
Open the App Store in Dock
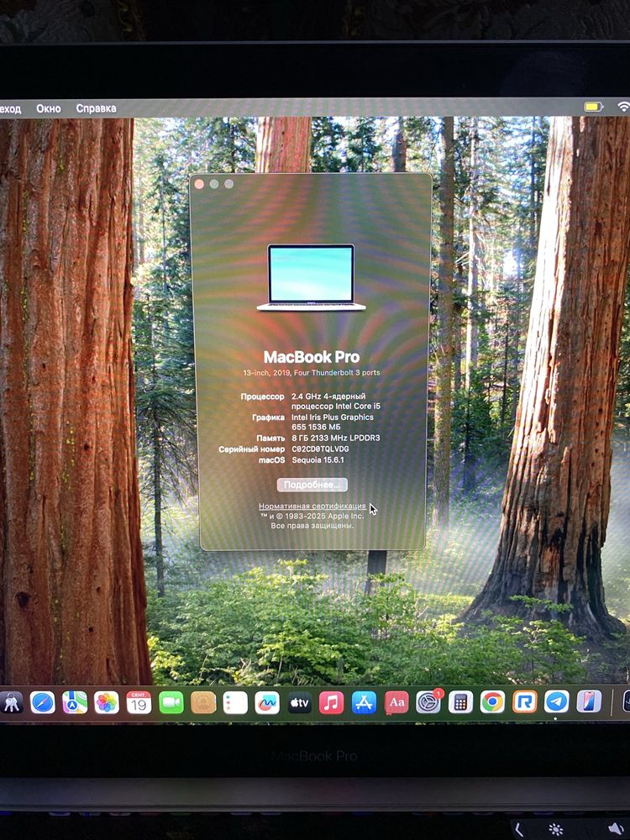coord(364,702)
